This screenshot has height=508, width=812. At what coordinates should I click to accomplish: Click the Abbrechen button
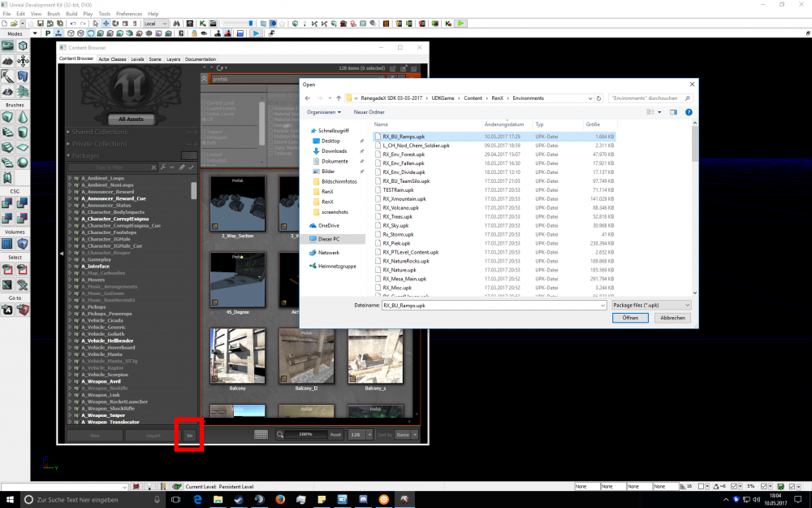coord(672,318)
